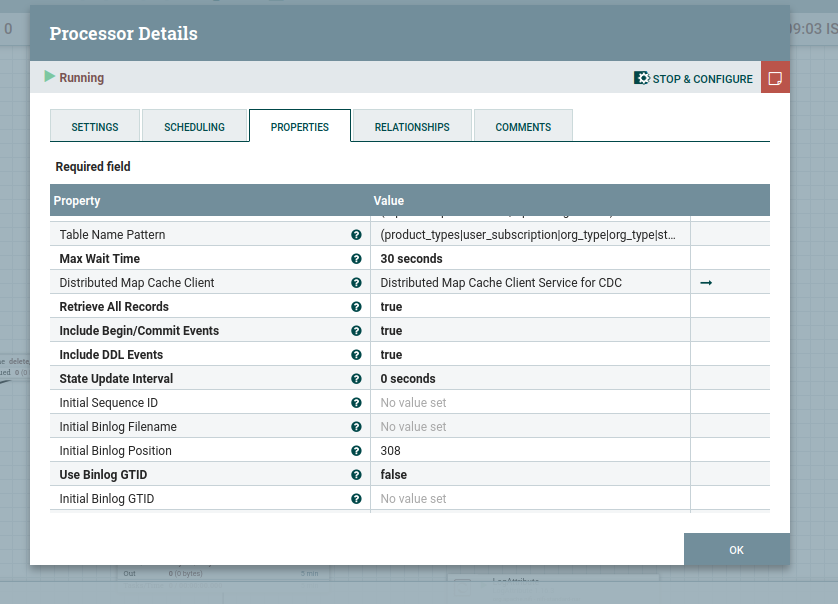Viewport: 838px width, 604px height.
Task: Click the 'Running' status text
Action: pos(82,78)
